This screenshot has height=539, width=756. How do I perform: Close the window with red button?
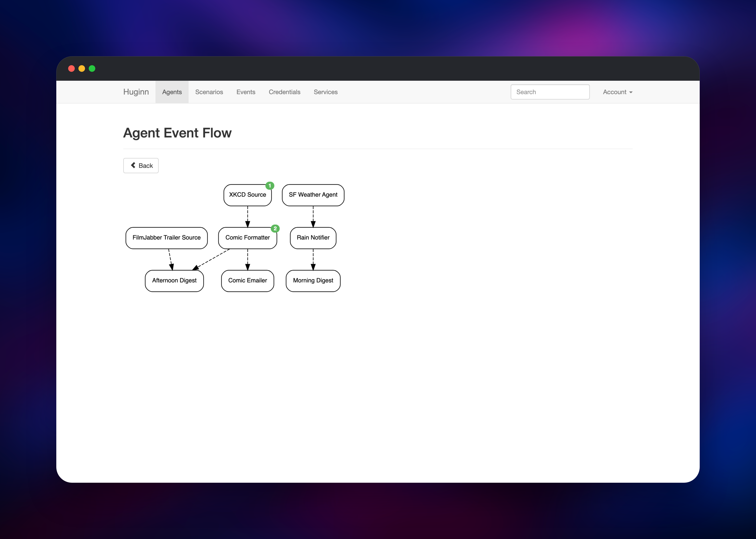pyautogui.click(x=71, y=68)
